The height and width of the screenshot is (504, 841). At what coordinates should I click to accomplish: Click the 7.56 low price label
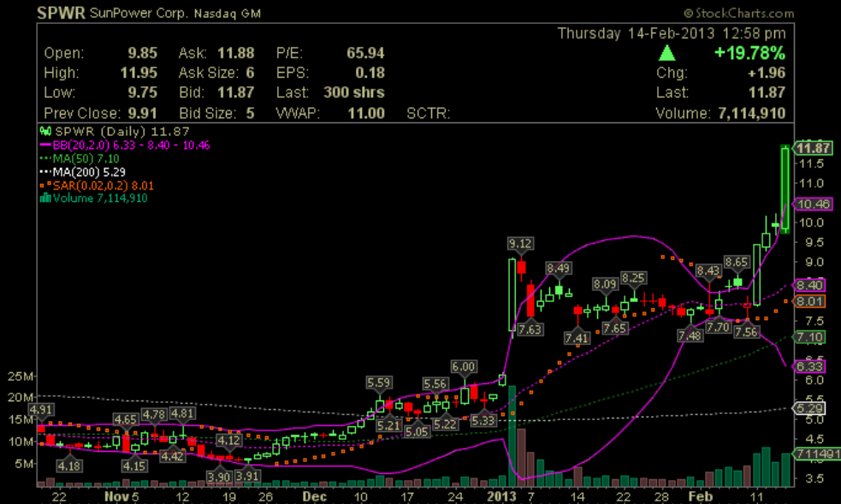click(746, 332)
